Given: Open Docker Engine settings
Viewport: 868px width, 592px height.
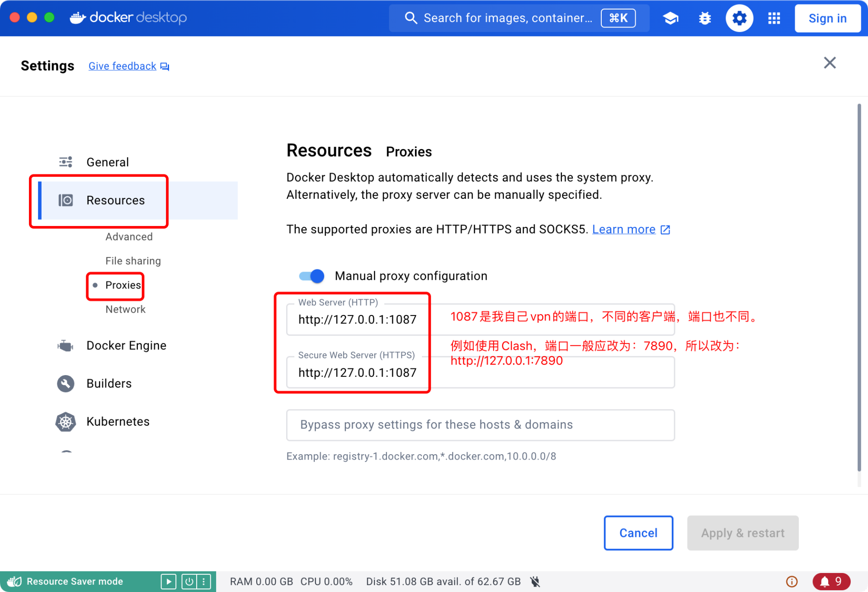Looking at the screenshot, I should [126, 345].
